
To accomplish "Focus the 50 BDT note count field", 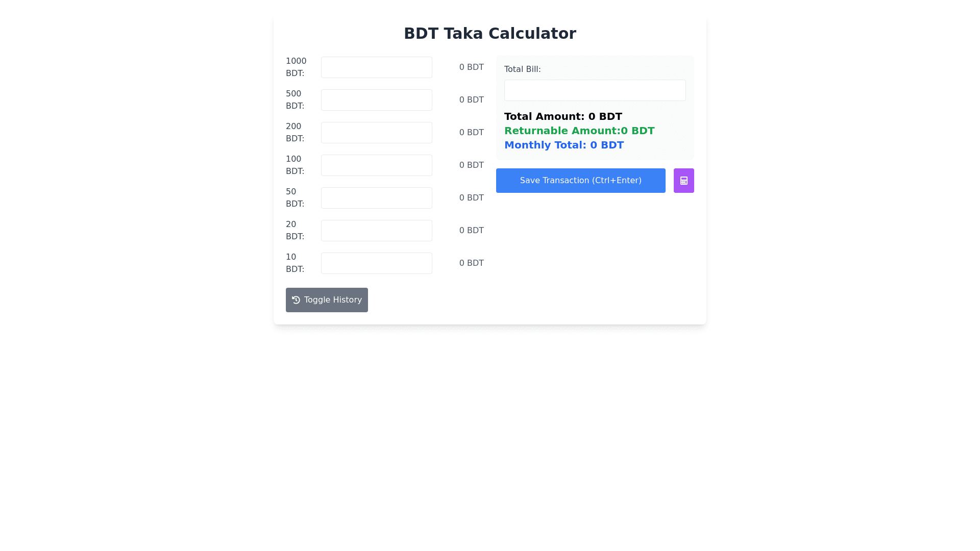I will coord(376,198).
